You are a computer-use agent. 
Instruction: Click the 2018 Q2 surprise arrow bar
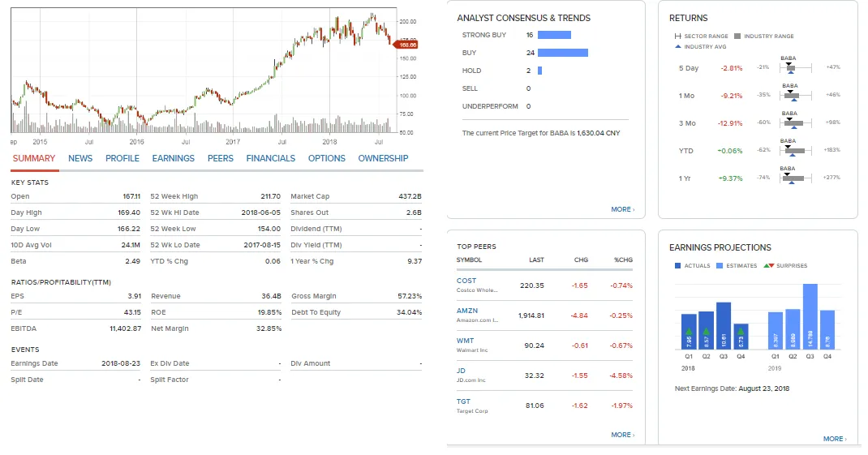pyautogui.click(x=706, y=330)
